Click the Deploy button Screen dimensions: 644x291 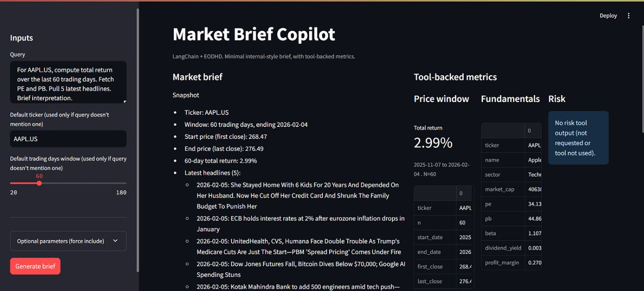coord(608,16)
